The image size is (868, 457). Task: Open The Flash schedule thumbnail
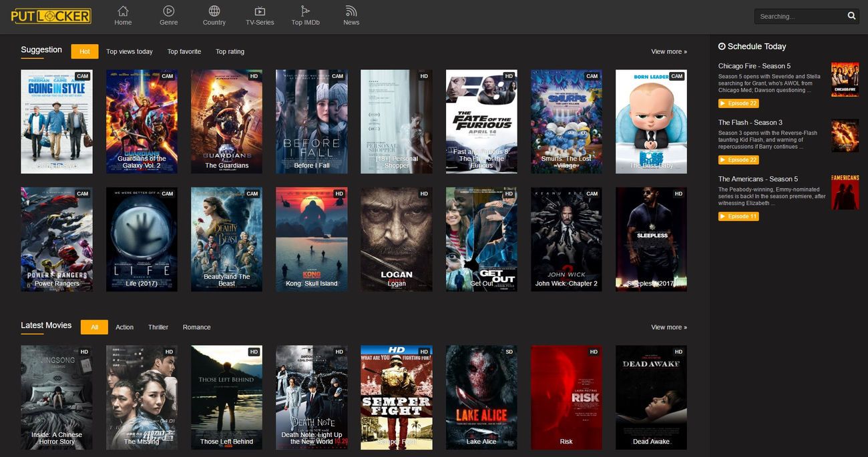click(x=845, y=135)
